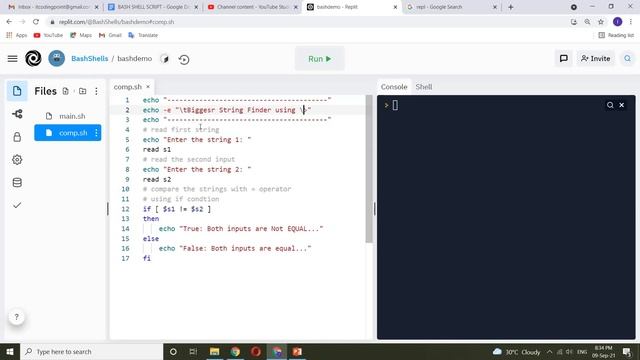Open Gmail bookmark
640x360 pixels.
click(110, 35)
